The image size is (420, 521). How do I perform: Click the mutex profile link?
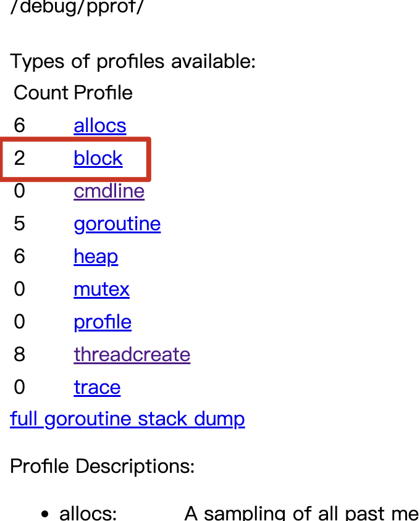(101, 289)
